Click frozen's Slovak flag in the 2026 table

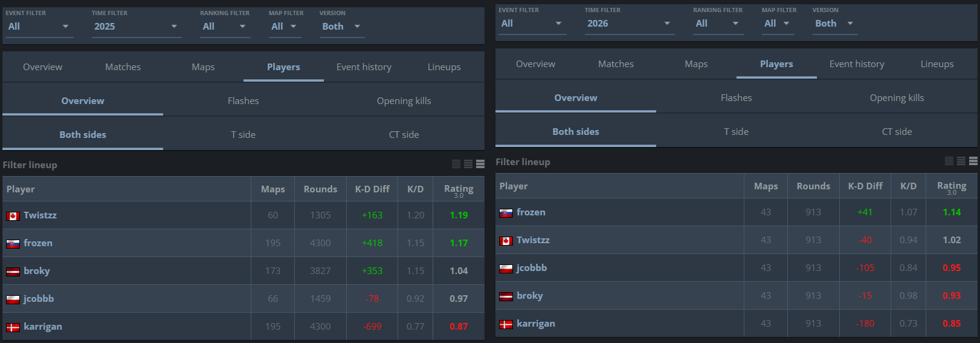point(506,213)
